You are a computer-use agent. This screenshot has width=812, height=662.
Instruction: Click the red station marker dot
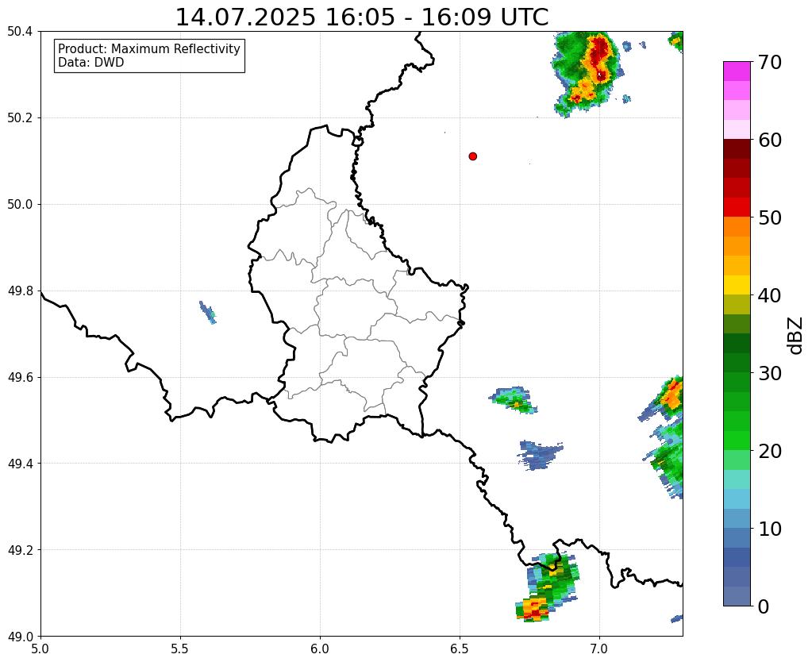472,156
